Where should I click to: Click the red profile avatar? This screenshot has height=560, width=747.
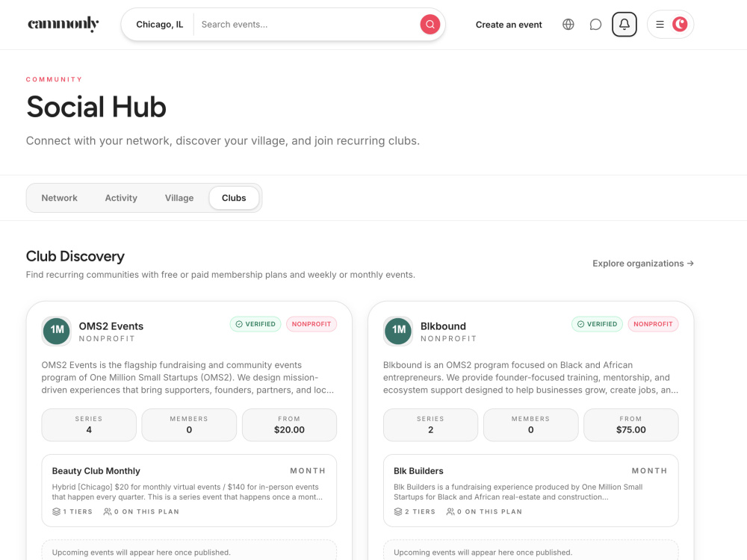click(x=680, y=25)
